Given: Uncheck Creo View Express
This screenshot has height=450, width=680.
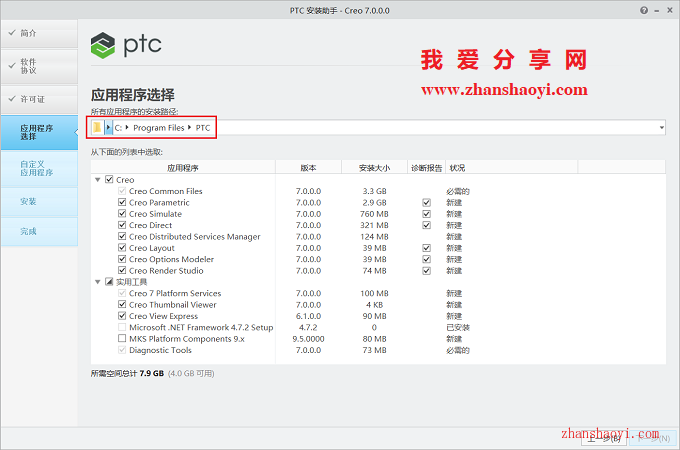Looking at the screenshot, I should coord(122,316).
